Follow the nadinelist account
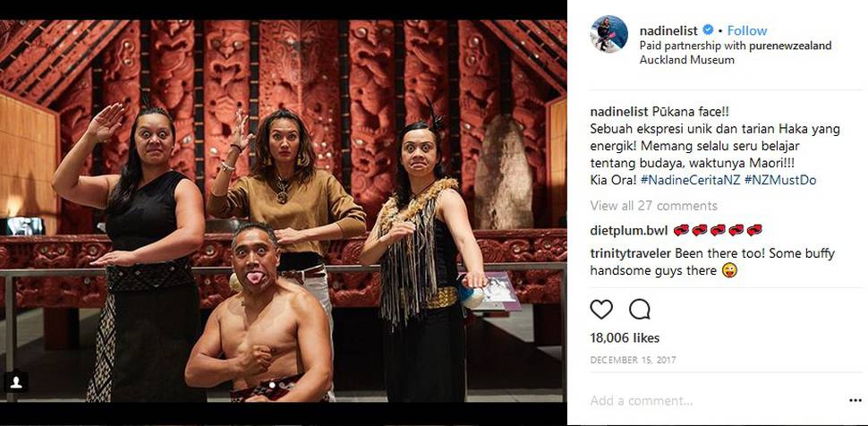 (747, 30)
